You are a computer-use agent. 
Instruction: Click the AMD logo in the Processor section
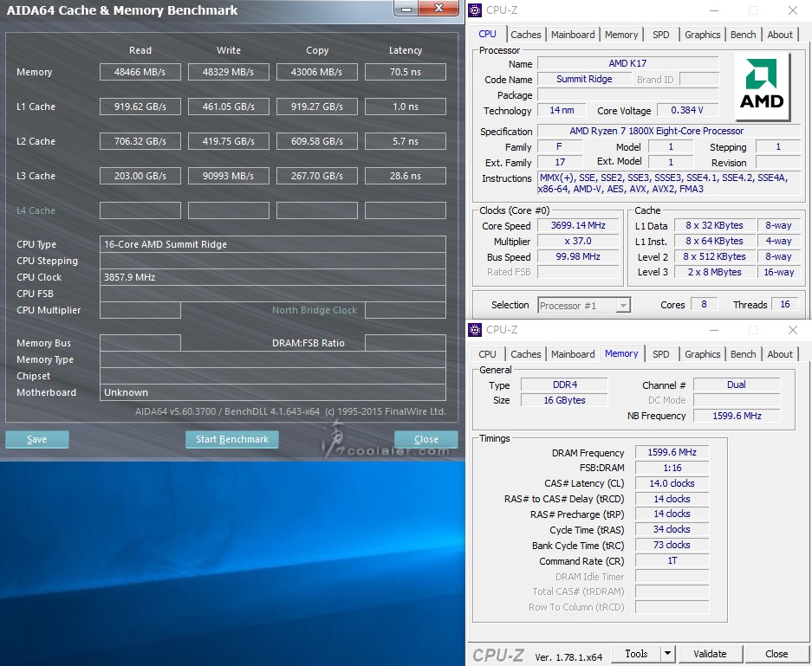(x=762, y=85)
